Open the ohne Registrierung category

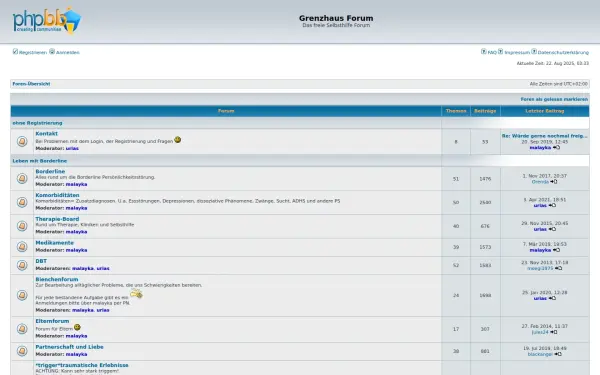[x=38, y=123]
